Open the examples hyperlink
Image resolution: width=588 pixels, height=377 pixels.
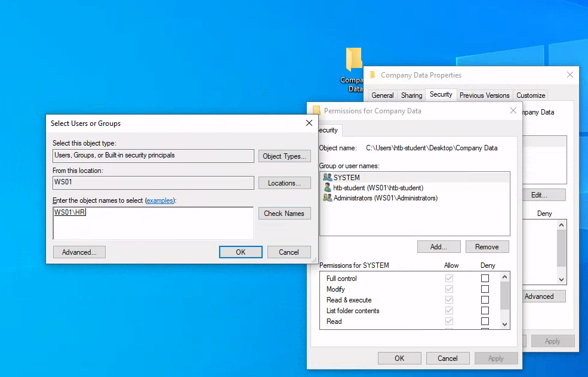click(x=160, y=200)
